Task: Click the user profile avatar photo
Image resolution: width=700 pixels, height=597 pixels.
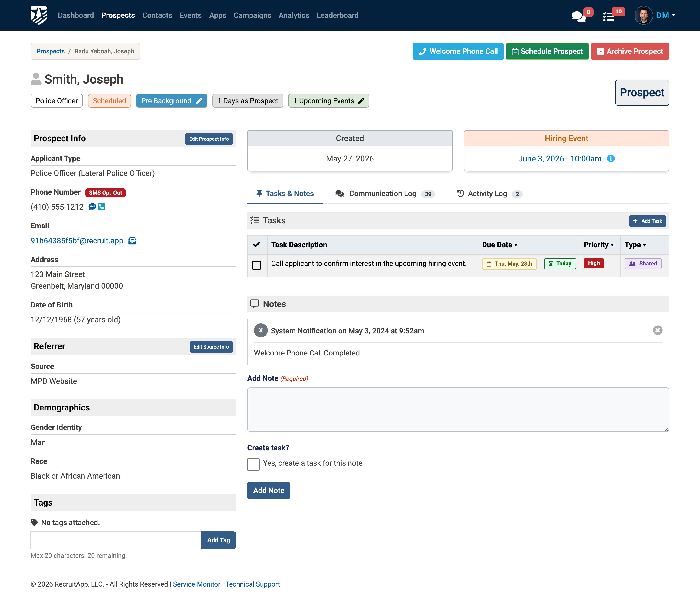Action: 644,15
